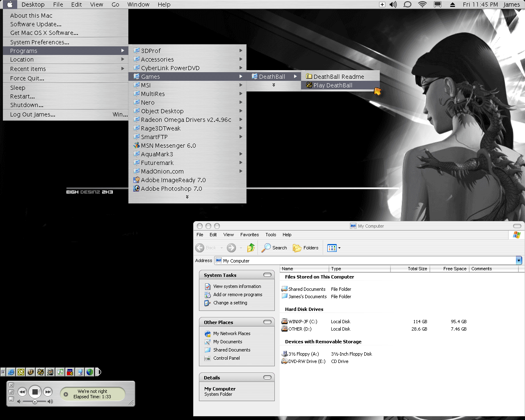
Task: Open DeathBall Readme
Action: click(x=340, y=77)
